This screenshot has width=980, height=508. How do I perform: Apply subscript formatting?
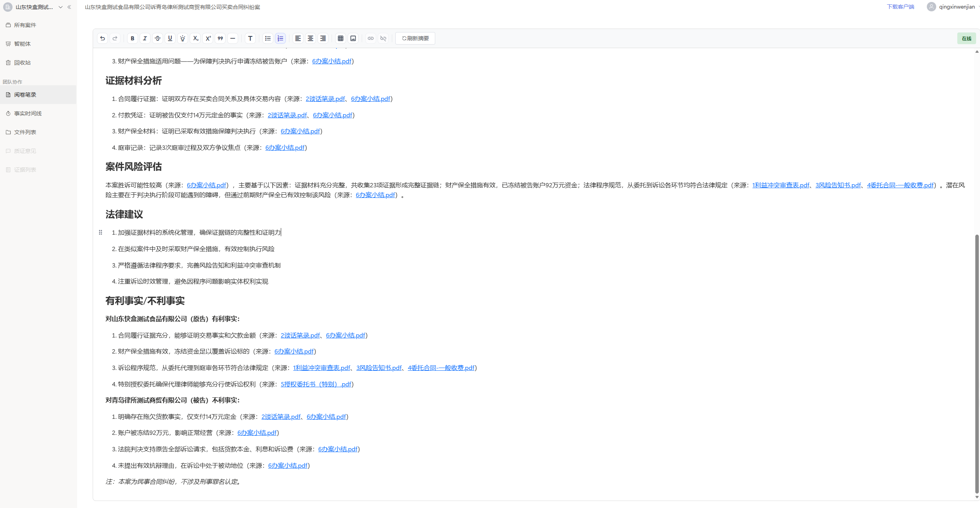point(196,38)
